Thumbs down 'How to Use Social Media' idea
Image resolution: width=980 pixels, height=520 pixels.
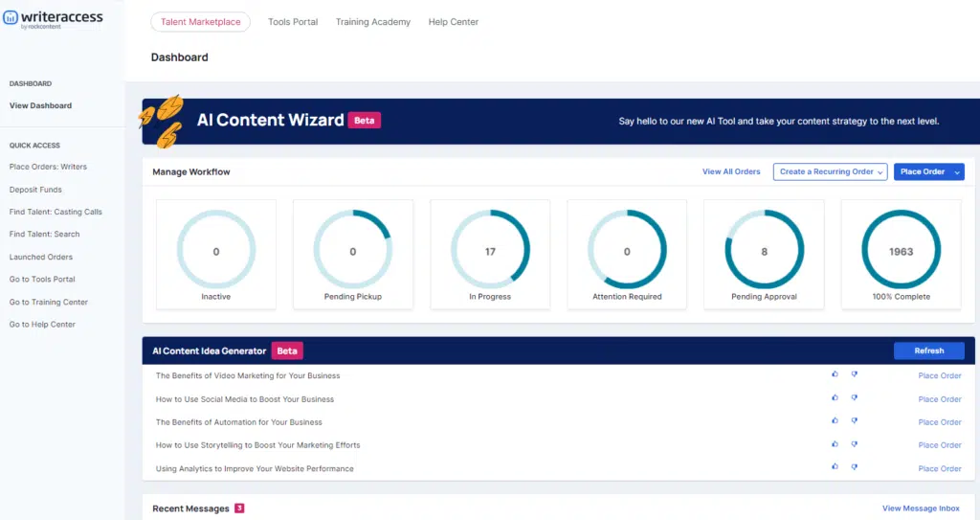point(855,397)
